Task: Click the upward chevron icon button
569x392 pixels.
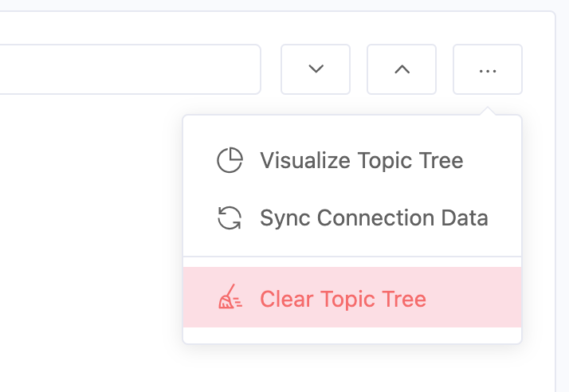Action: [x=402, y=69]
